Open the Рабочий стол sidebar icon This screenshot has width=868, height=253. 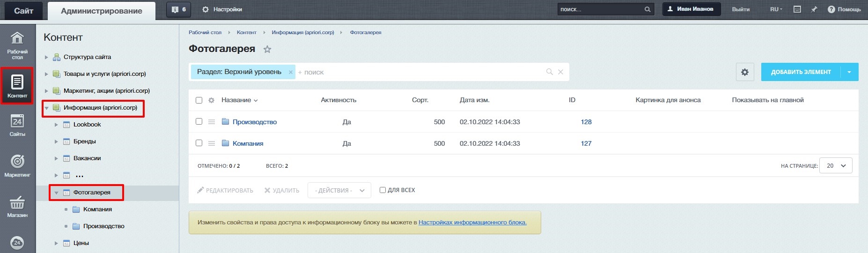coord(17,45)
